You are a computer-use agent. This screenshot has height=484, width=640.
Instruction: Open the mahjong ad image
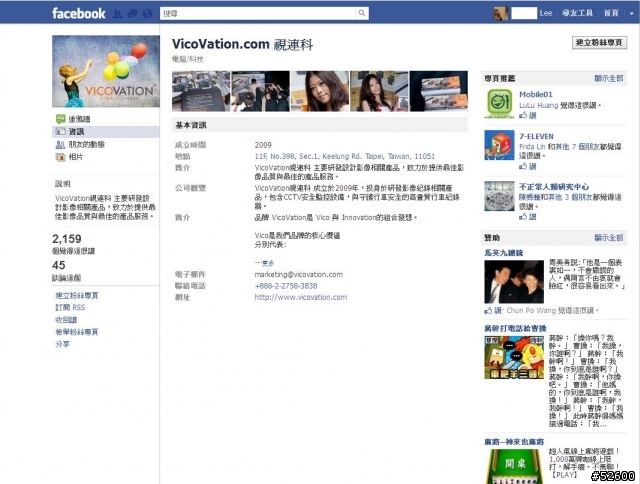point(514,466)
